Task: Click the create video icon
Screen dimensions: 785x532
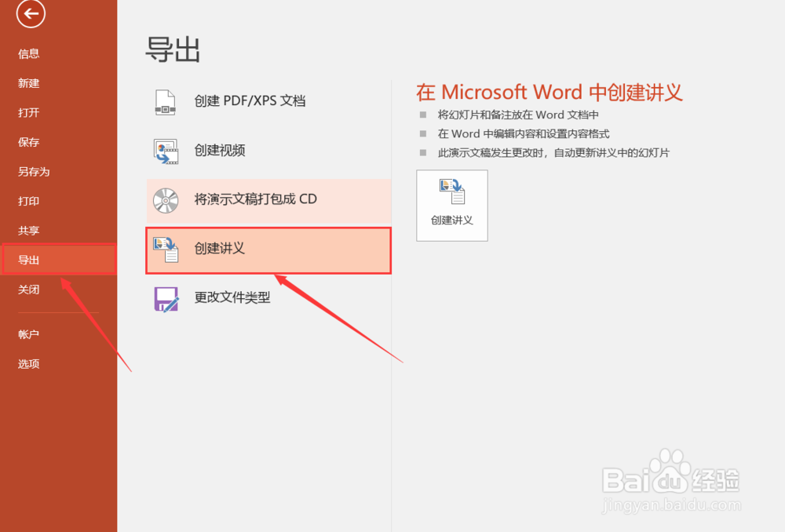Action: tap(166, 151)
